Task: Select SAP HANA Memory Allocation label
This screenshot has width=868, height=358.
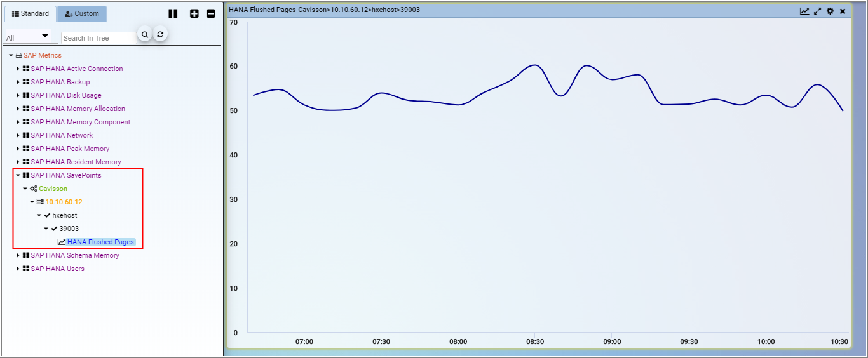Action: 78,109
